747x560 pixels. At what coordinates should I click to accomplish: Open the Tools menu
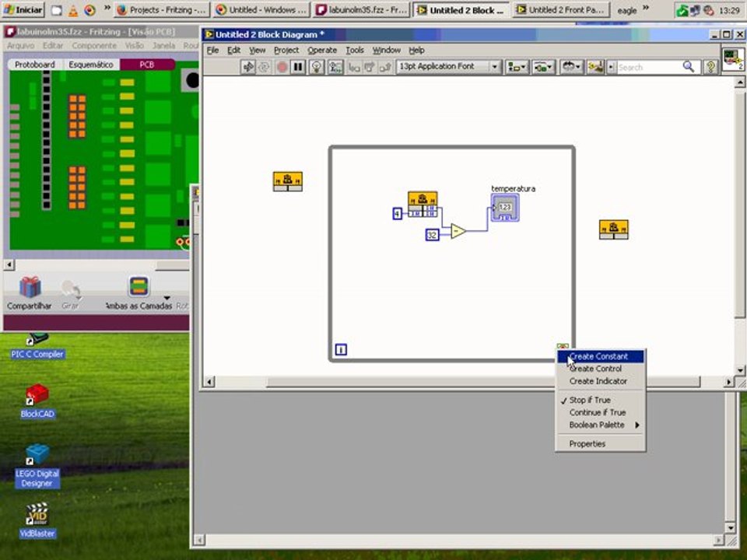pos(355,50)
